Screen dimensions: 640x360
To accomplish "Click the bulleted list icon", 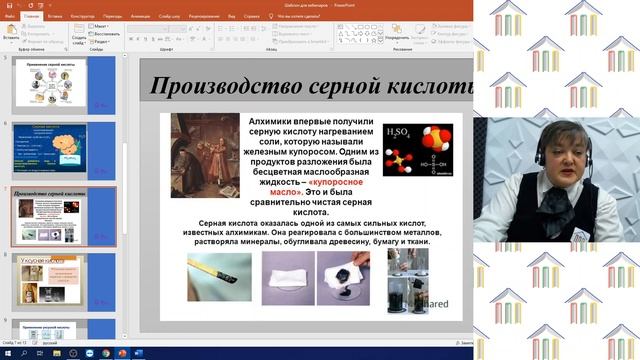I will click(221, 29).
